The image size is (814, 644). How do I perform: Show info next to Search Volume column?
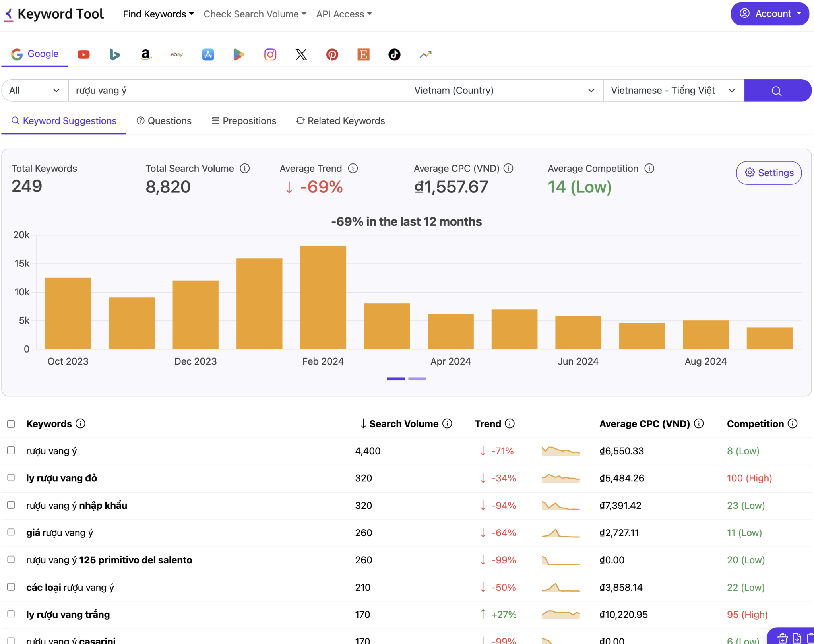tap(448, 424)
